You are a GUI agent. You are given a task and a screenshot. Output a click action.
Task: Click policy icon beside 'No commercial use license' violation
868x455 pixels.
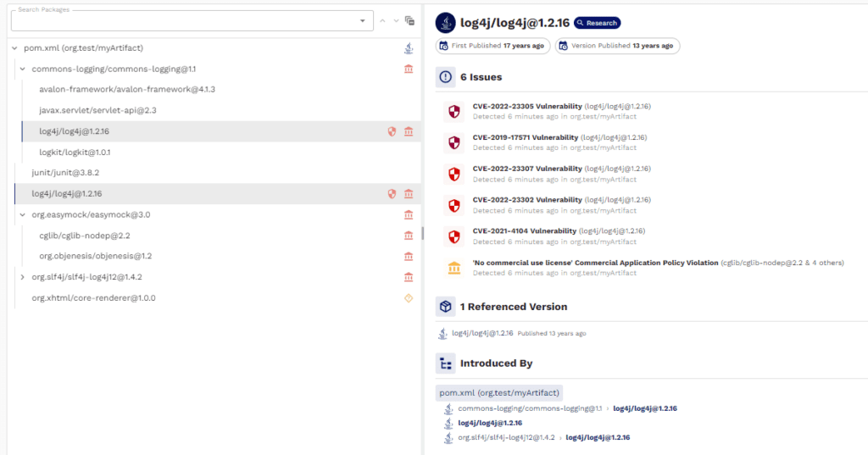(454, 268)
